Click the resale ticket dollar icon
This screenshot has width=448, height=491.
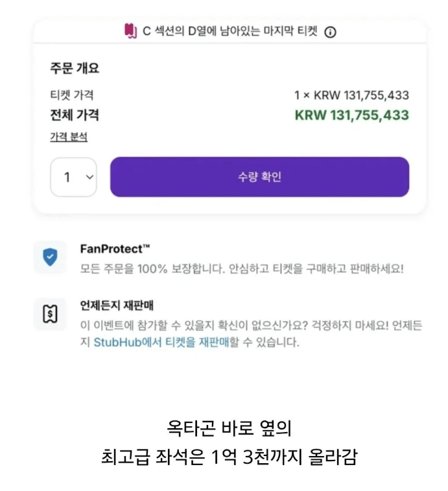tap(50, 314)
